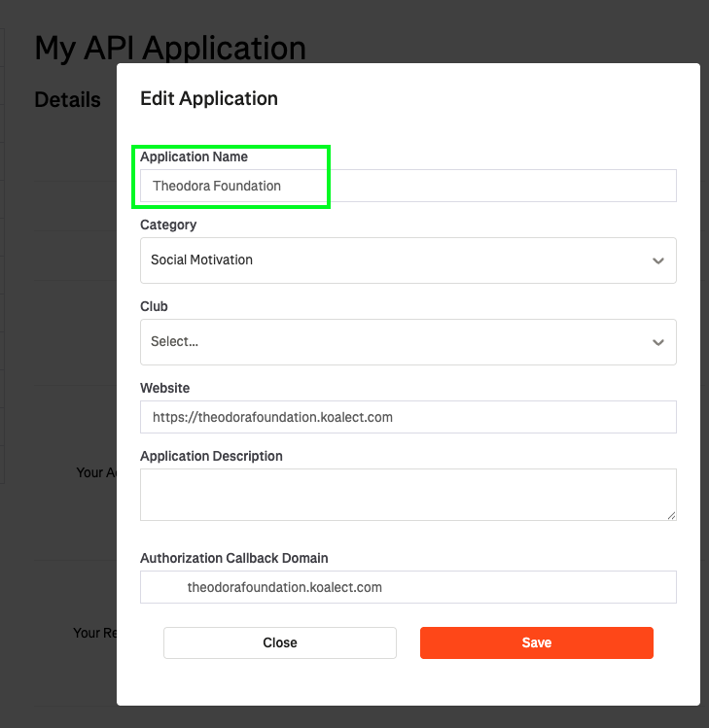Click the My API Application page heading

(x=170, y=48)
